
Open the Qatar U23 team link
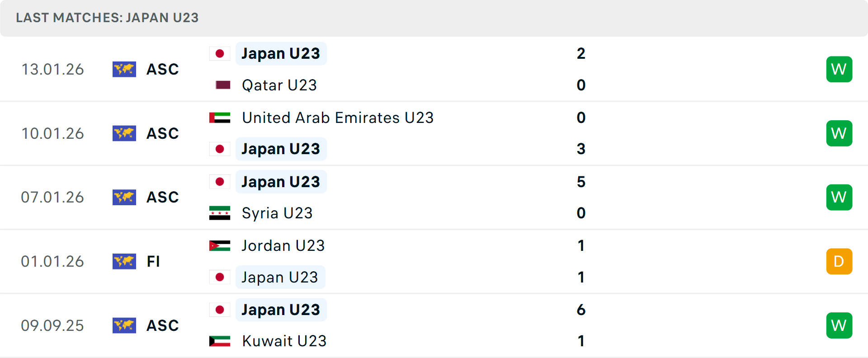point(279,85)
